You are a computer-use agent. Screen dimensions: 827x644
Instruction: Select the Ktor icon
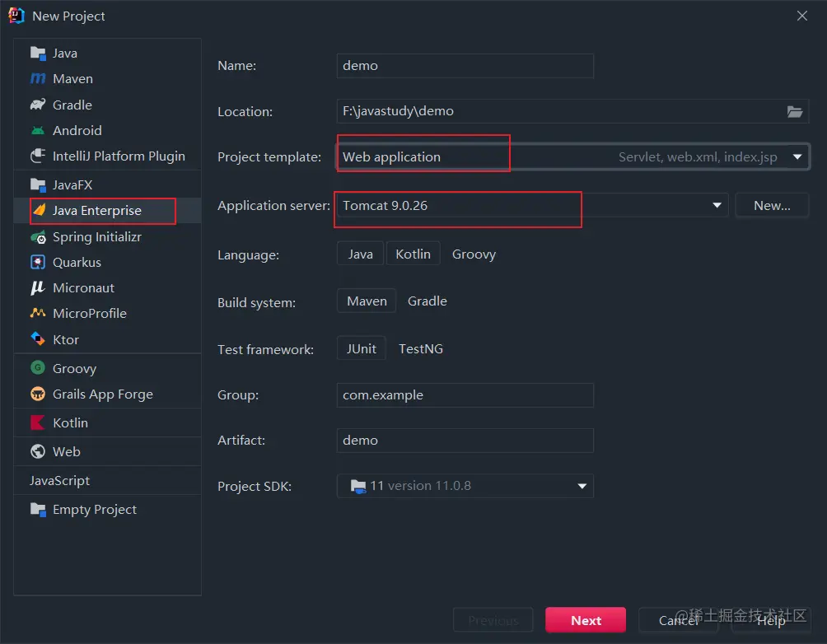(x=38, y=338)
